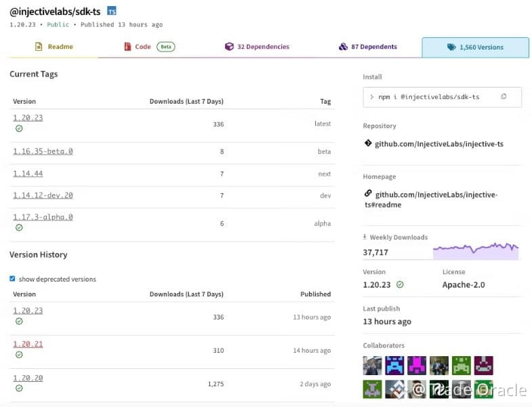Click the npm i @injectivelabs/sdk-ts install field
Viewport: 532px width, 407px height.
click(442, 97)
